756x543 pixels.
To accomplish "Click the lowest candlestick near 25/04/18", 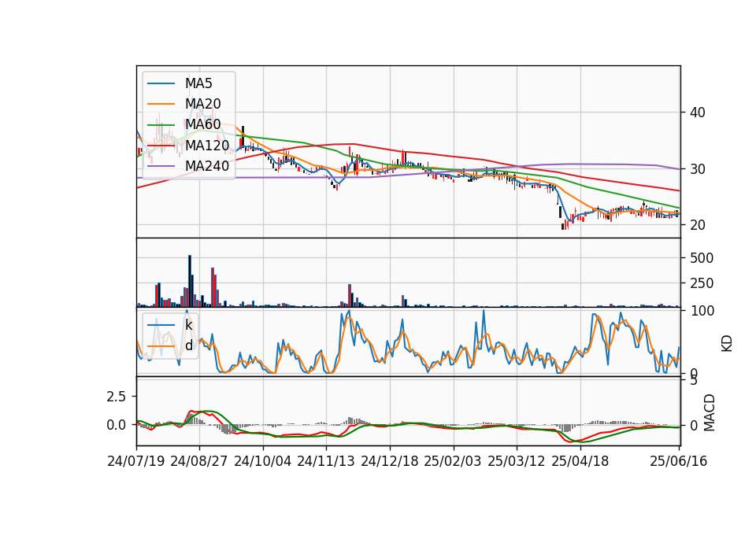I will point(562,226).
